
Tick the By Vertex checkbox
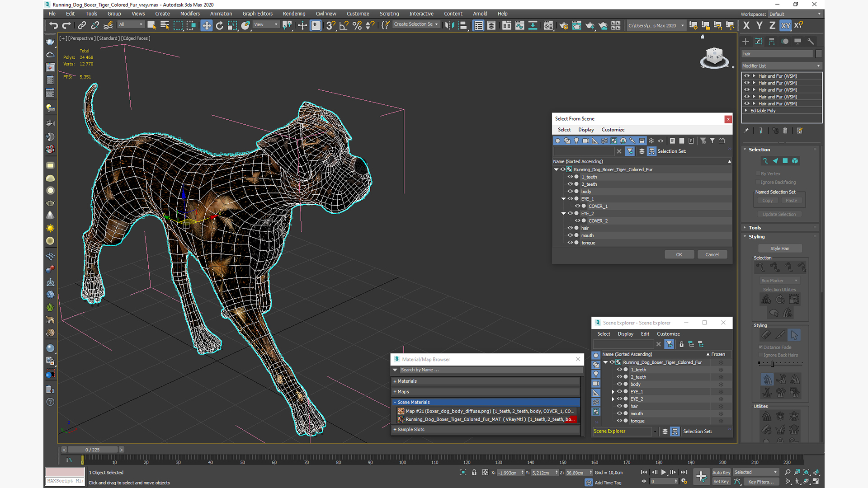(x=758, y=174)
